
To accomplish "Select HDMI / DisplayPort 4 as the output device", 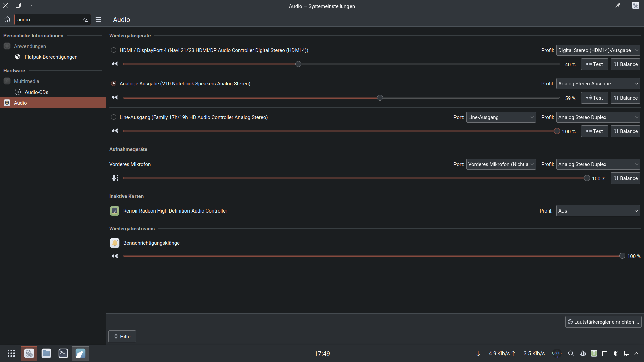I will tap(114, 50).
